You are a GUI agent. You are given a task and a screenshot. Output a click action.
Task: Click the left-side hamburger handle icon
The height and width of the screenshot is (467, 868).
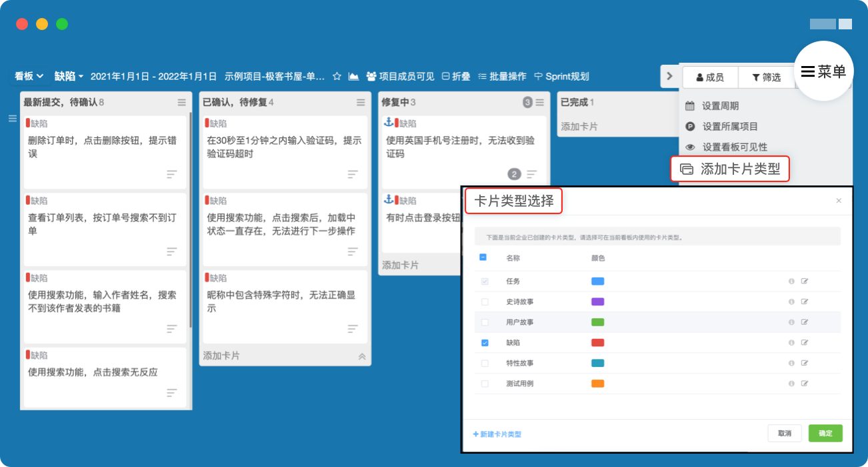click(12, 119)
